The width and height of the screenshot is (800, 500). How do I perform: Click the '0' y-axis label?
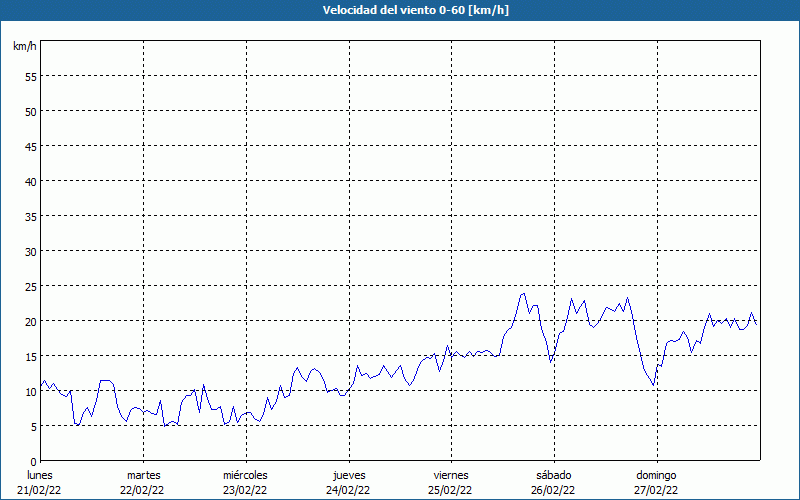tap(34, 462)
